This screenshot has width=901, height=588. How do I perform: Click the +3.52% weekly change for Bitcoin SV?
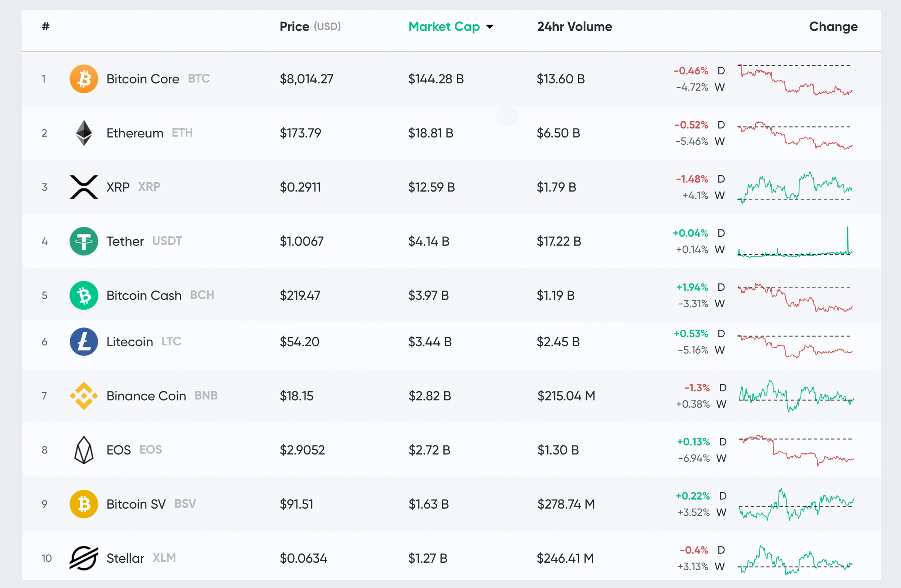point(694,512)
